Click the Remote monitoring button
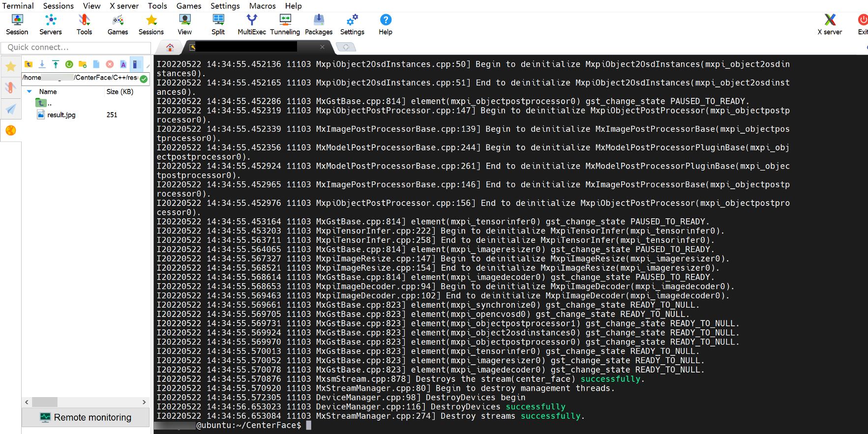Screen dimensions: 868x434 click(86, 417)
